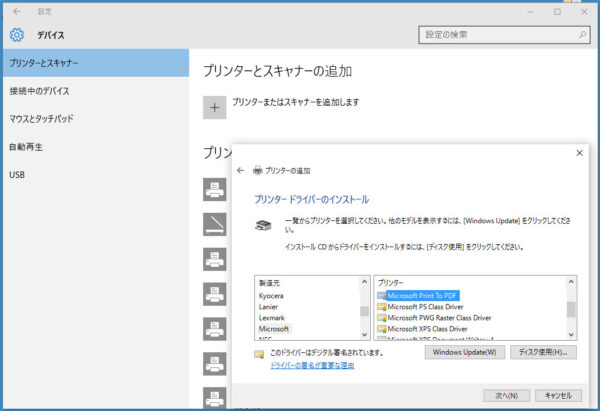
Task: Open USB settings in the sidebar
Action: tap(96, 175)
